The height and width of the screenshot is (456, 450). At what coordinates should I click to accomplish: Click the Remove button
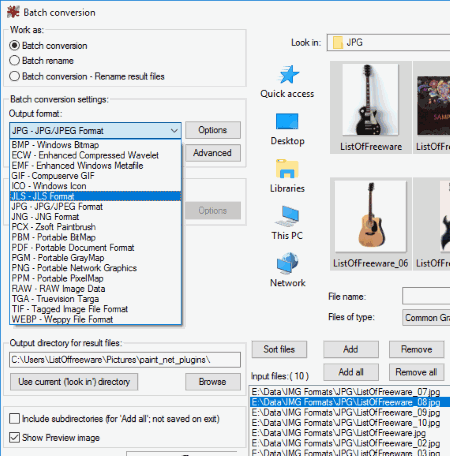click(417, 349)
